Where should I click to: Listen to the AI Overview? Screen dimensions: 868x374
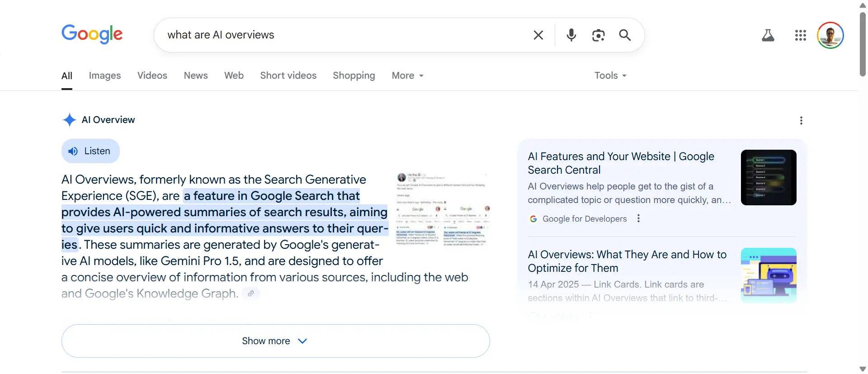pyautogui.click(x=90, y=151)
